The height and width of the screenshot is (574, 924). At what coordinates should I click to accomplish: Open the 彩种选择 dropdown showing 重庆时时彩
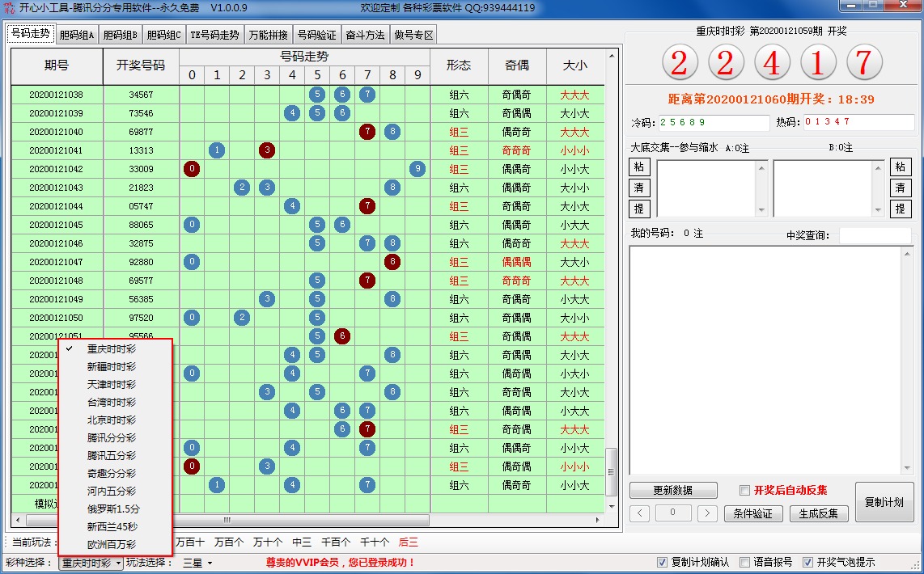[x=91, y=563]
